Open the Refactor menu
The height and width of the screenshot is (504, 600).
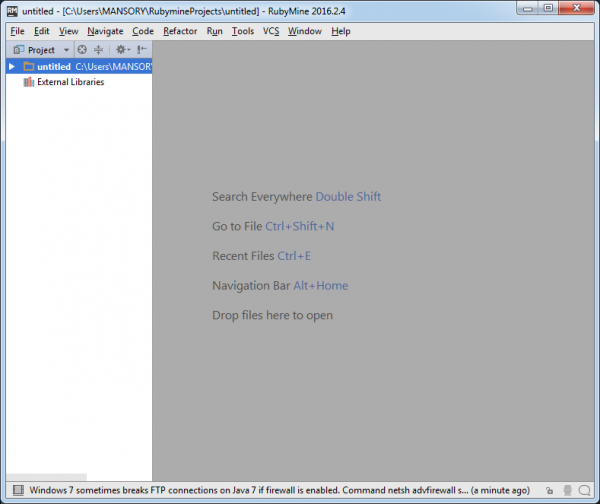pos(180,31)
